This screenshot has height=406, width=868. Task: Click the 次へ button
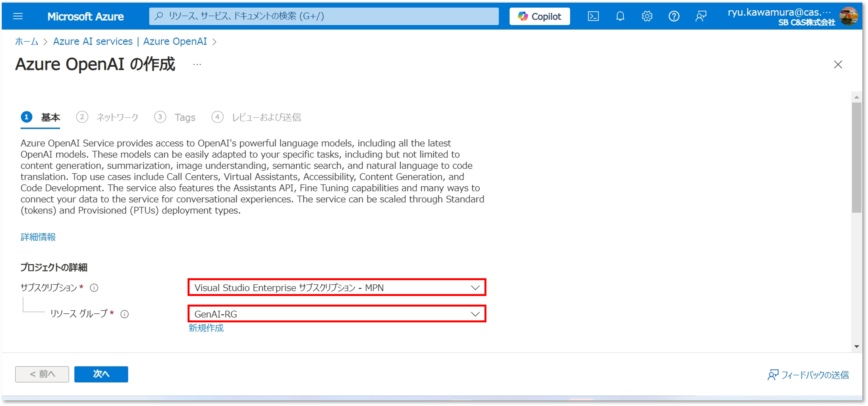coord(101,374)
